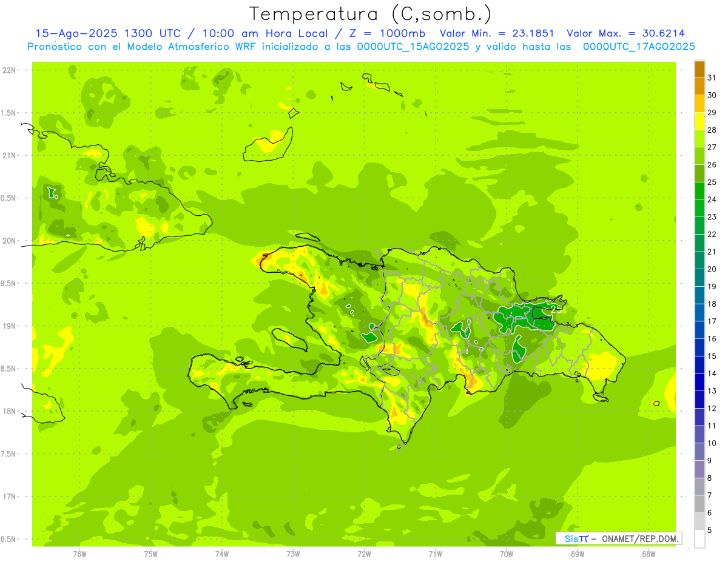Click the '74W' longitude label
Image resolution: width=728 pixels, height=562 pixels.
[222, 554]
